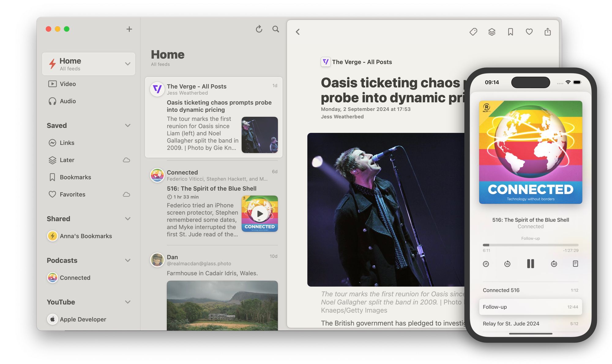Image resolution: width=612 pixels, height=364 pixels.
Task: Select the refresh icon to reload feeds
Action: [259, 29]
